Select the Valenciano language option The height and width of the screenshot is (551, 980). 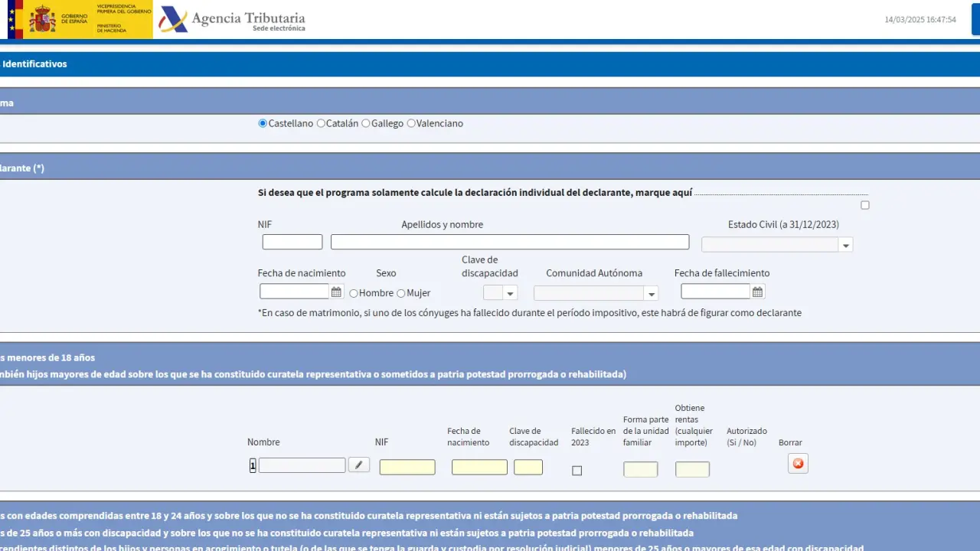[x=411, y=123]
